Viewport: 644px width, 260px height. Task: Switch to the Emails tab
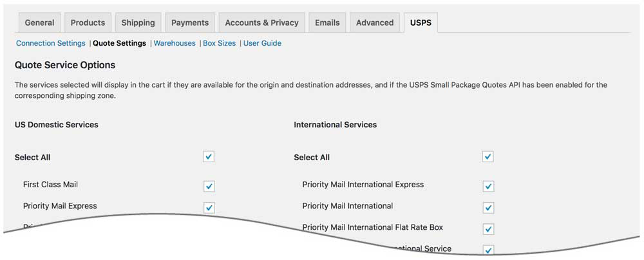click(327, 23)
